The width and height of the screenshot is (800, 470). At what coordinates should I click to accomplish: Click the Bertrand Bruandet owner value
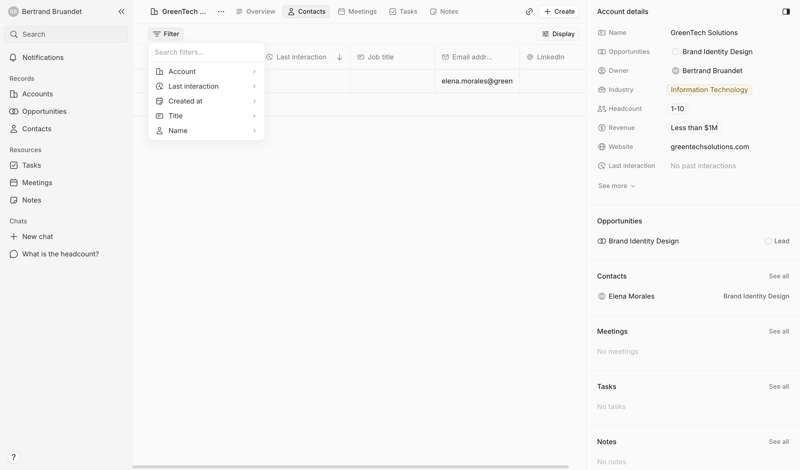click(707, 70)
